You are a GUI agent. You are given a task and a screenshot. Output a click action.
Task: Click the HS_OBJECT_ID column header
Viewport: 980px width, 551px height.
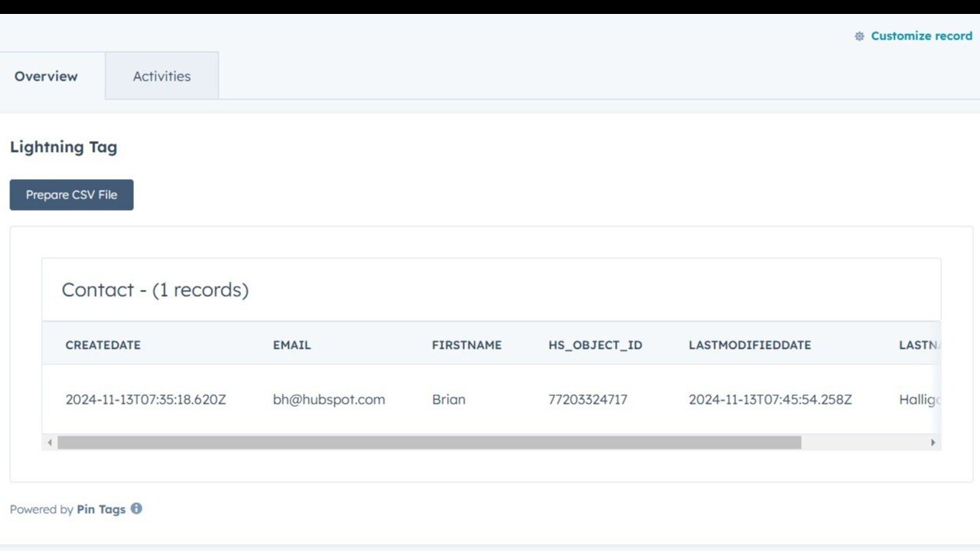[595, 345]
